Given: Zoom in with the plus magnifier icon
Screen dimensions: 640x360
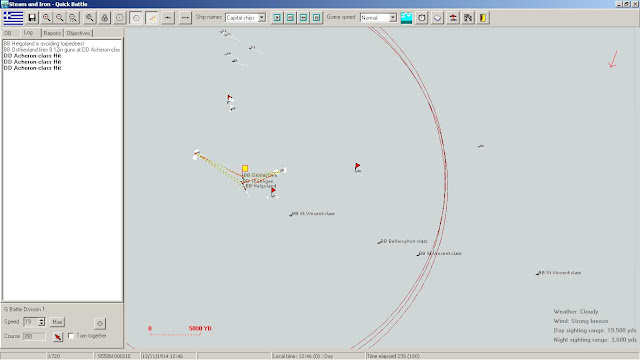Looking at the screenshot, I should point(46,18).
